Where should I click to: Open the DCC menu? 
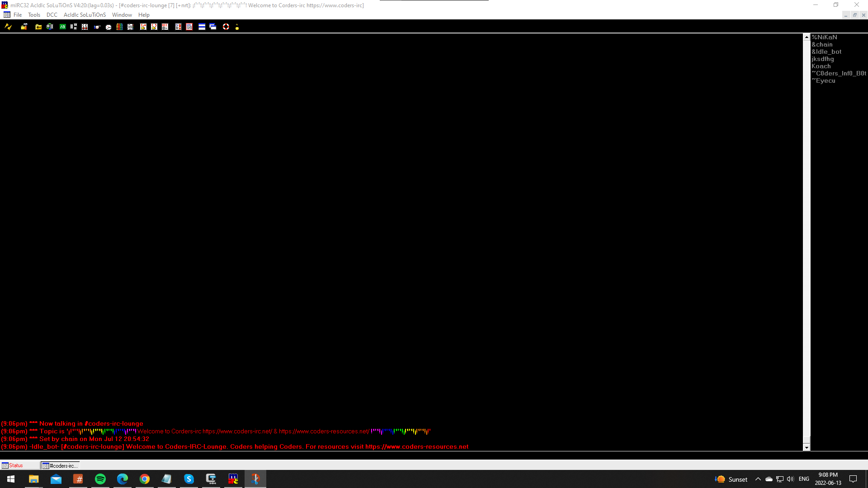coord(52,15)
